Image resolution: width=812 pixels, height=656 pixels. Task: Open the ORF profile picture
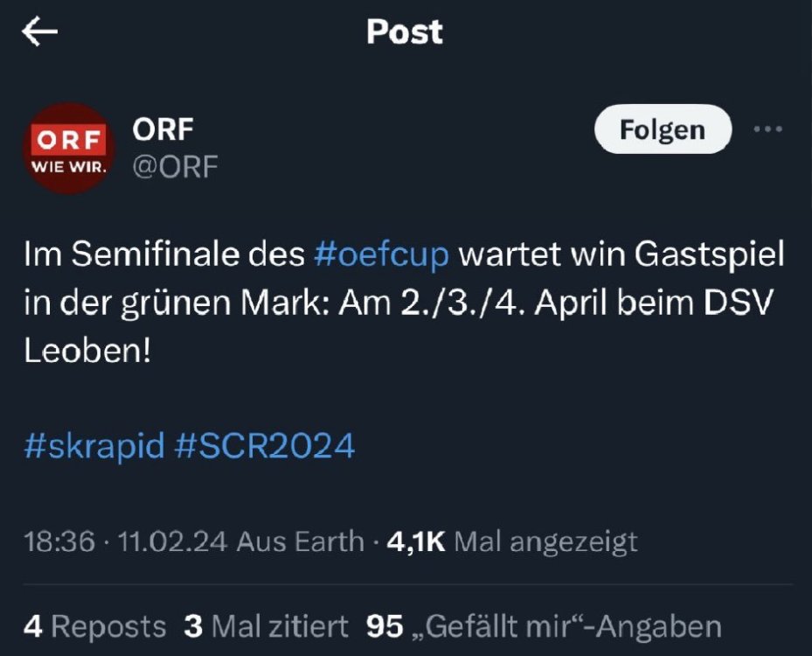click(68, 147)
